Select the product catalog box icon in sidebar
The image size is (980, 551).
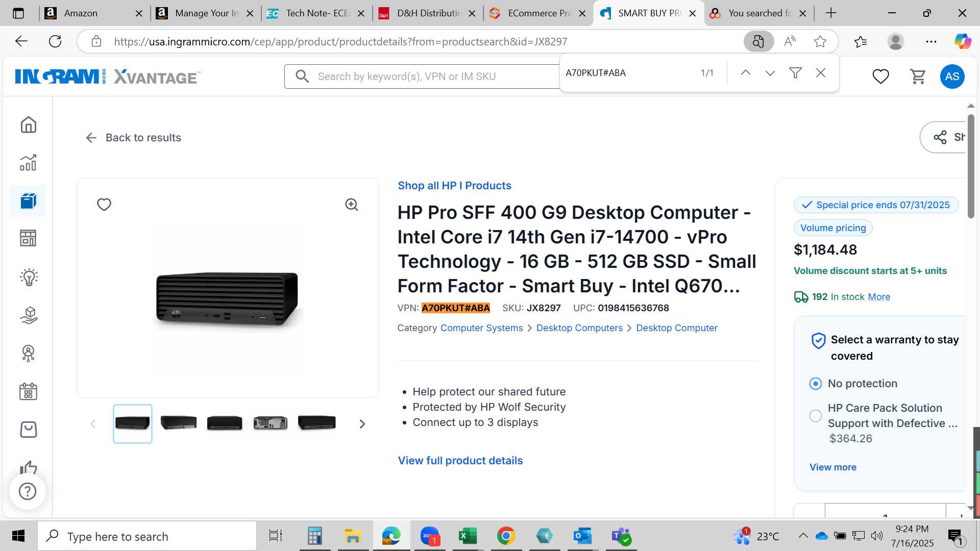coord(28,201)
